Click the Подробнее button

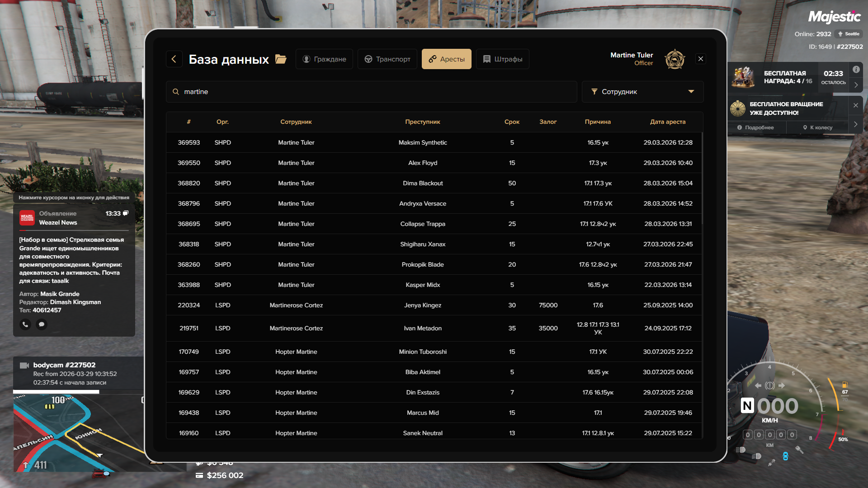(755, 127)
